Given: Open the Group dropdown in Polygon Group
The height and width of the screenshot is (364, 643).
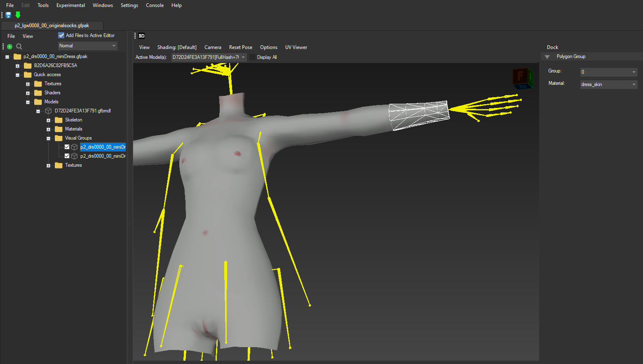Looking at the screenshot, I should click(x=609, y=72).
